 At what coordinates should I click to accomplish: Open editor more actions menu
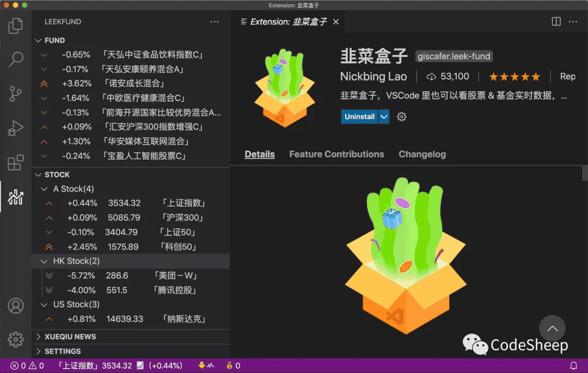pyautogui.click(x=573, y=22)
